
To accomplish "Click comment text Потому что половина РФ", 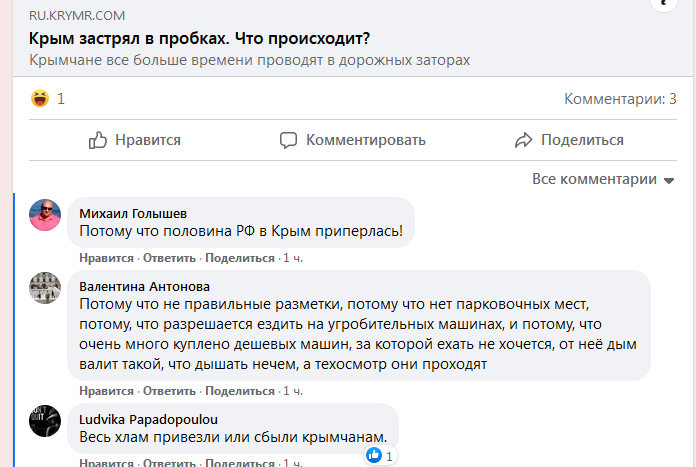I will click(x=241, y=231).
